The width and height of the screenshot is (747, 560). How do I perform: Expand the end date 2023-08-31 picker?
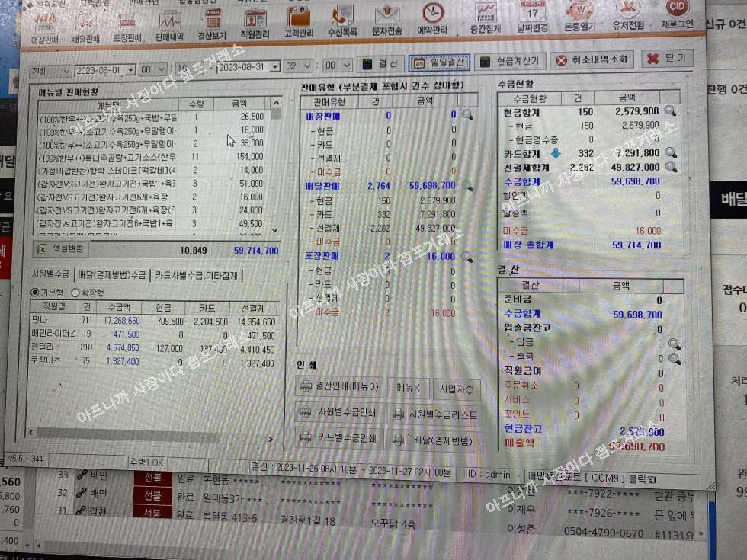274,66
